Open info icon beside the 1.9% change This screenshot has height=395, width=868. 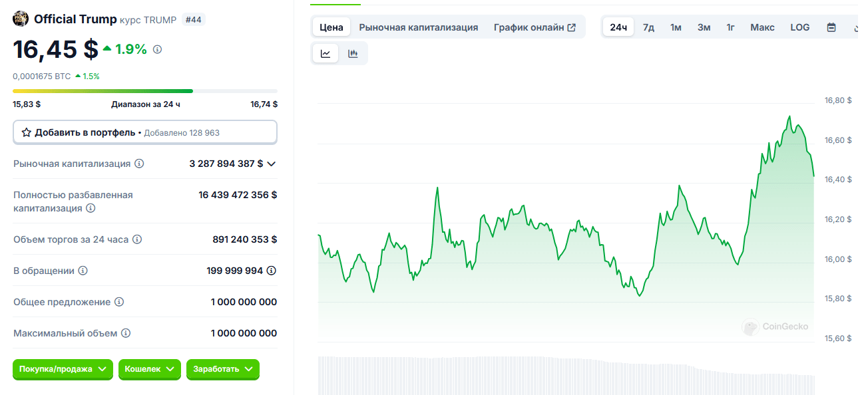tap(157, 49)
